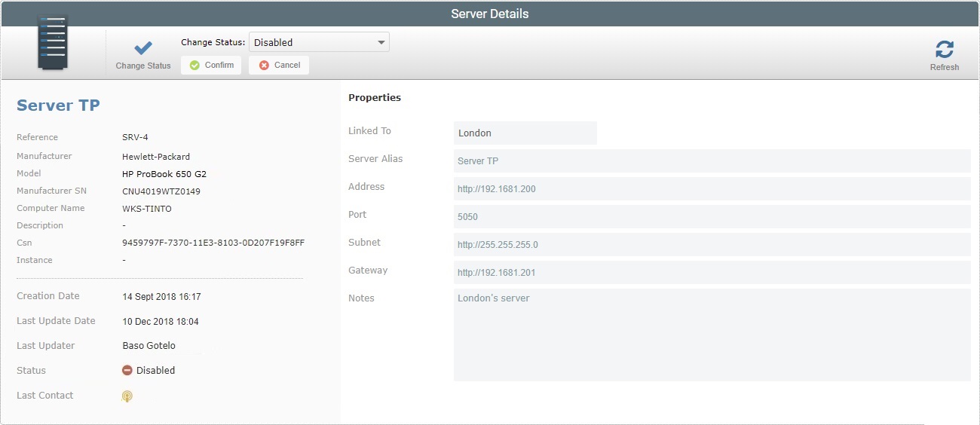The image size is (980, 425).
Task: Click the Port field showing 5050
Action: click(712, 217)
